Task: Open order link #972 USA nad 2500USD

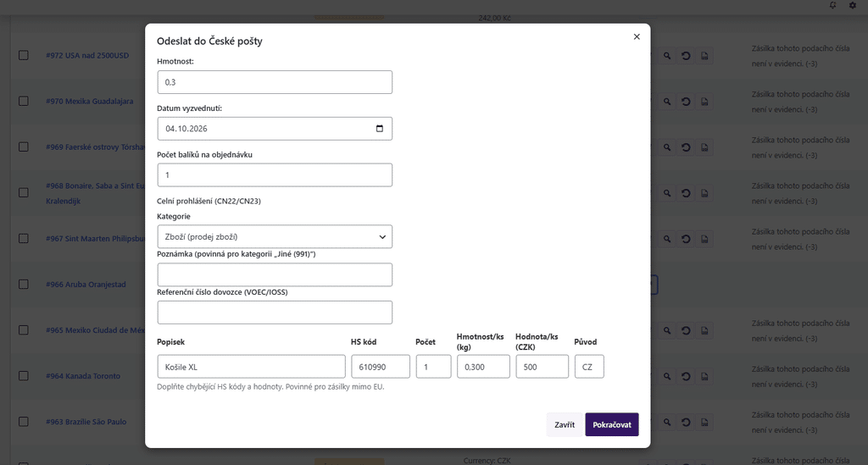Action: (x=87, y=55)
